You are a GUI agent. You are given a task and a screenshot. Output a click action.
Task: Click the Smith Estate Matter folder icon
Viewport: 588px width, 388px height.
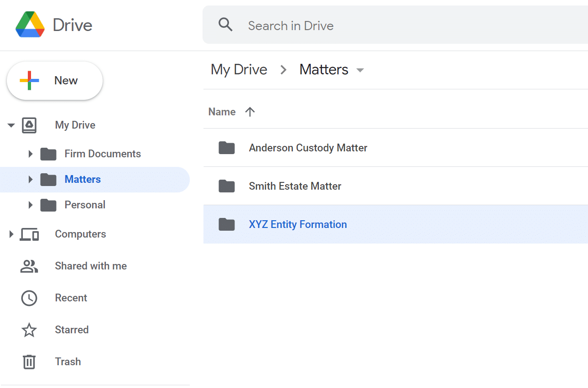pyautogui.click(x=227, y=186)
